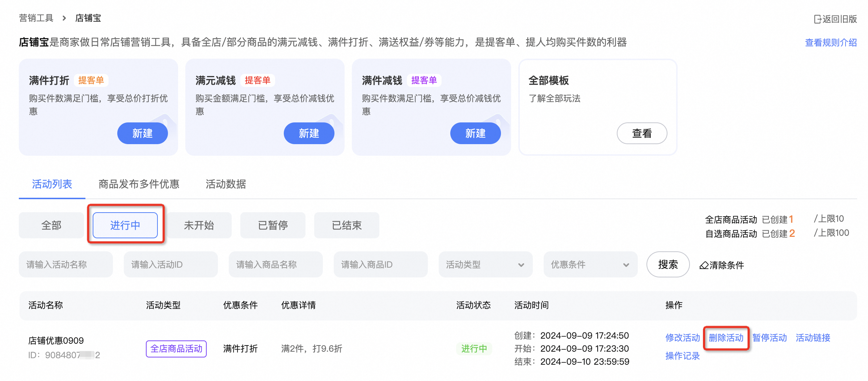Focus the 请输入商品名称 field
Viewport: 868px width, 381px height.
pyautogui.click(x=276, y=265)
